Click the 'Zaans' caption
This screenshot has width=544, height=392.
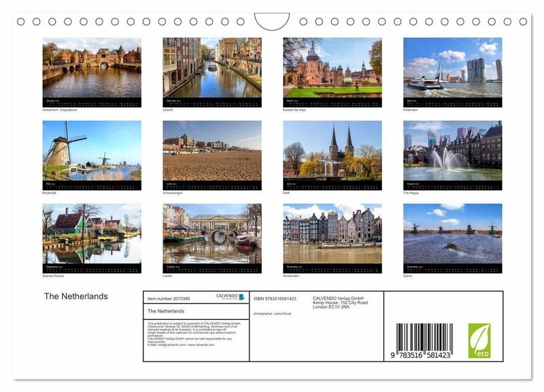[407, 276]
